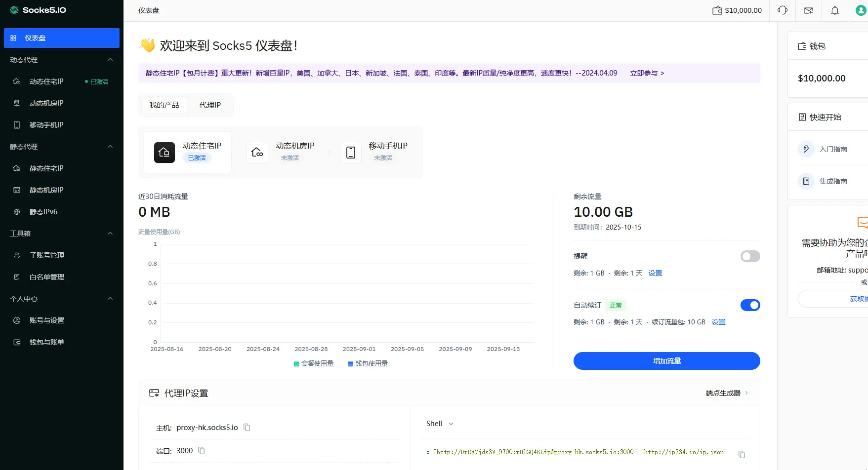Open 设置 link for 提醒 reminder

pyautogui.click(x=655, y=273)
